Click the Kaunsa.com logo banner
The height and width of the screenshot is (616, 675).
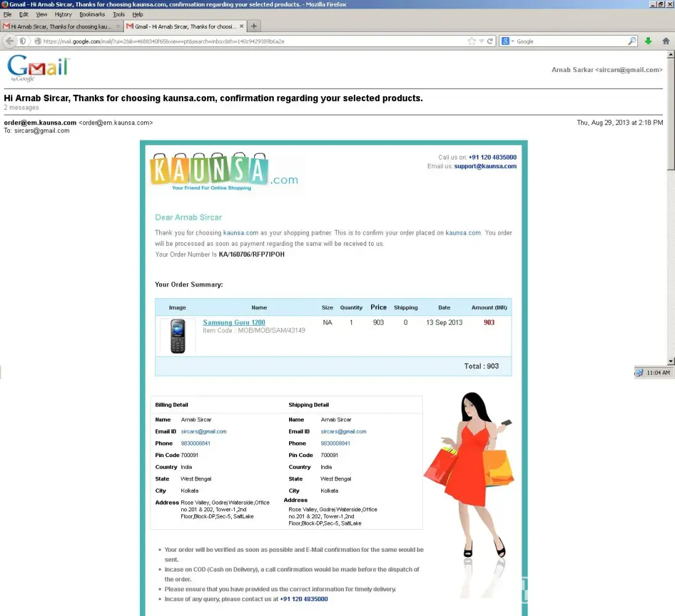(x=224, y=172)
